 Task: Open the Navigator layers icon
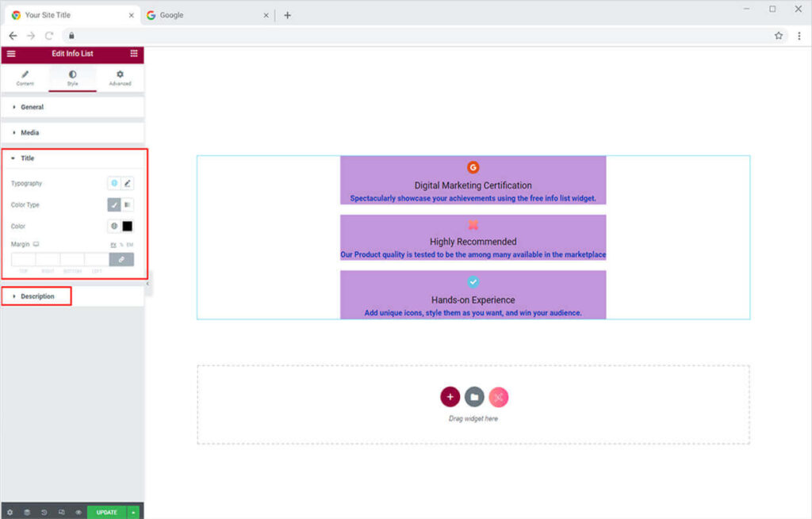coord(27,512)
